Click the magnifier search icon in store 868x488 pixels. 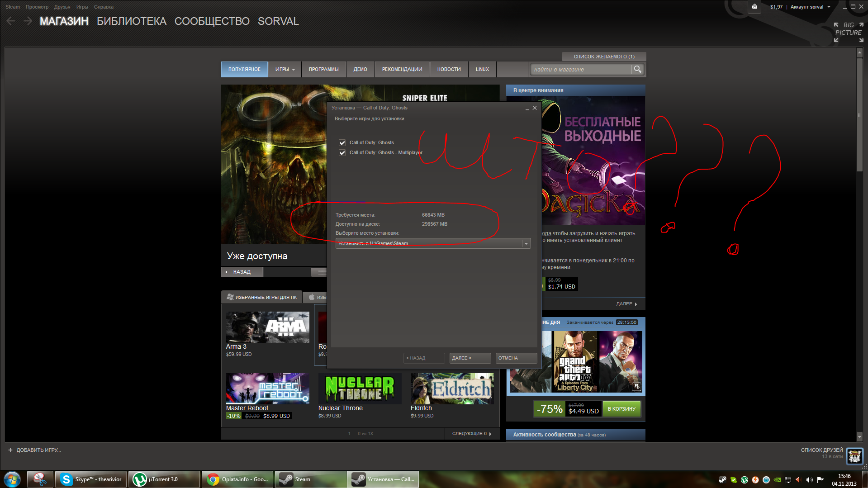coord(637,69)
